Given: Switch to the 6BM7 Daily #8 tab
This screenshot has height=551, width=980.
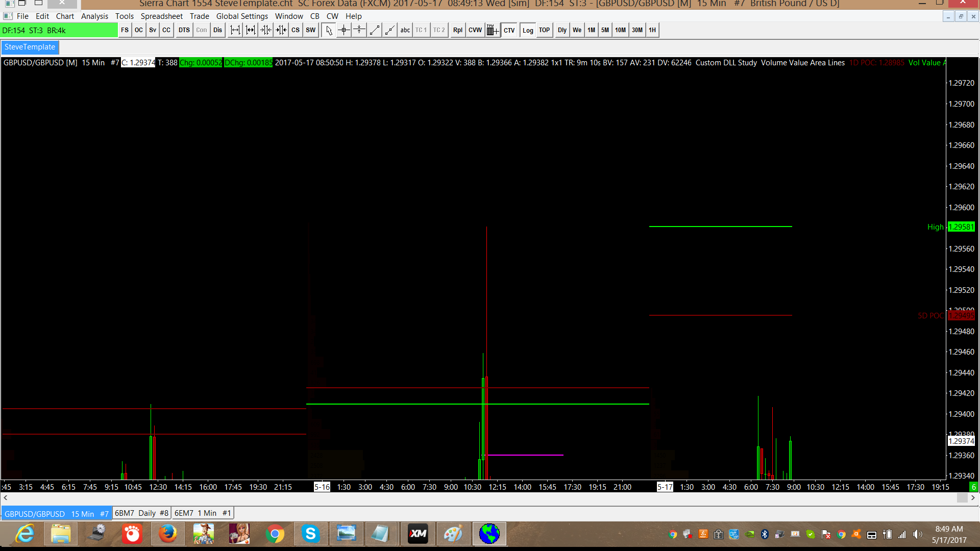Looking at the screenshot, I should [x=141, y=513].
